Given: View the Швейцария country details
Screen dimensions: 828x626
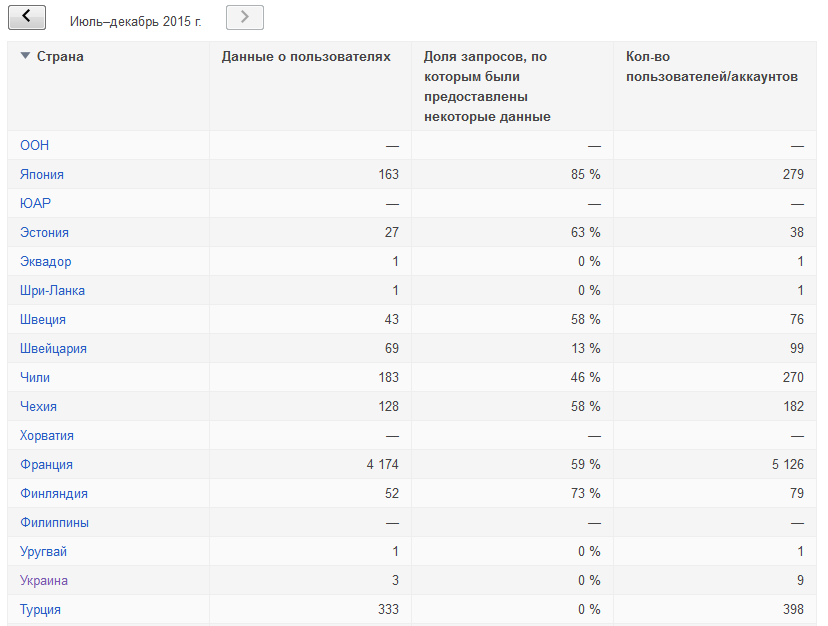Looking at the screenshot, I should tap(53, 348).
